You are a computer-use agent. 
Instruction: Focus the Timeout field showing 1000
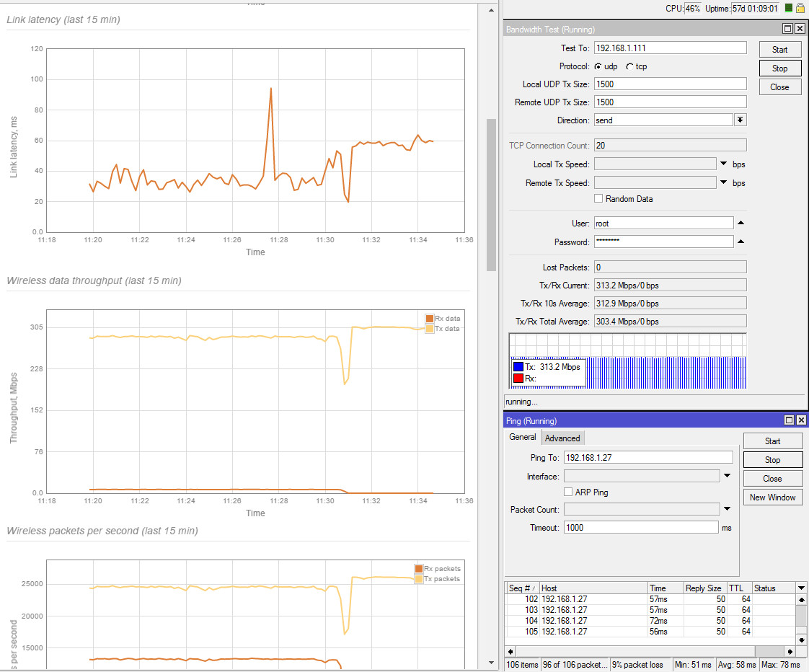(641, 528)
